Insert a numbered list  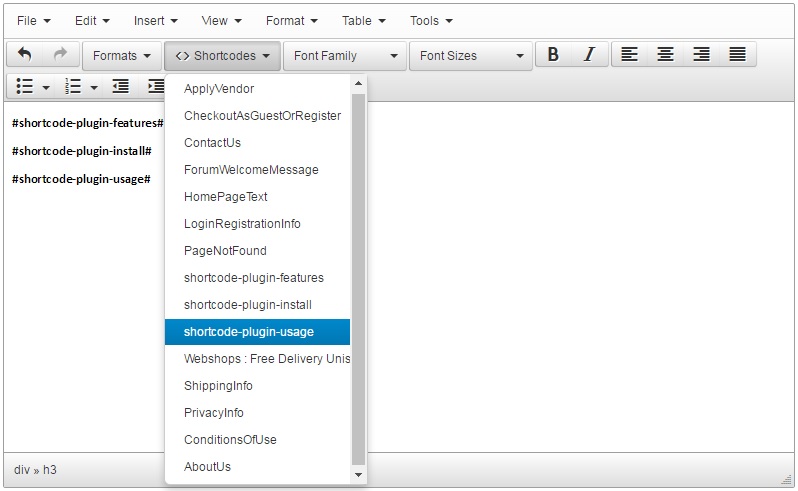point(73,87)
